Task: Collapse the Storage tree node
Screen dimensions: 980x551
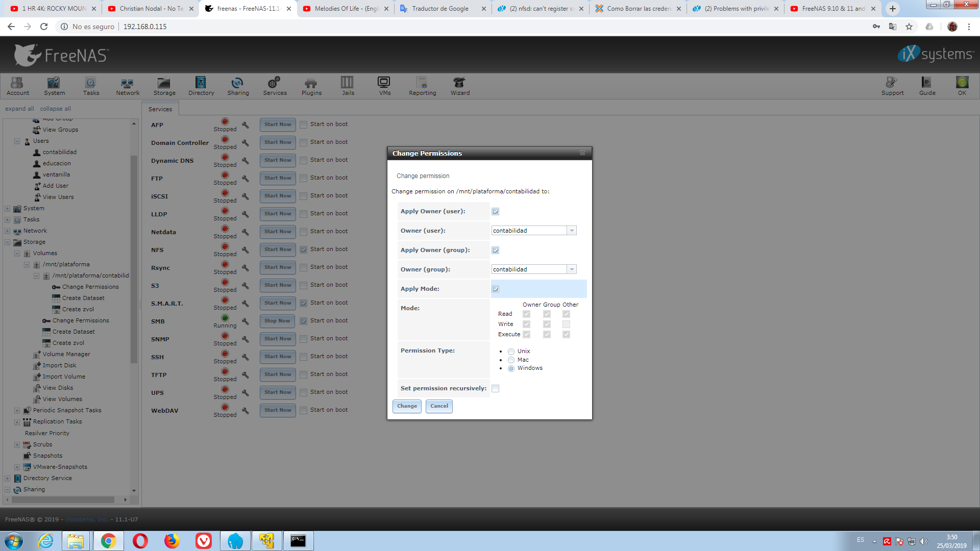Action: [x=7, y=242]
